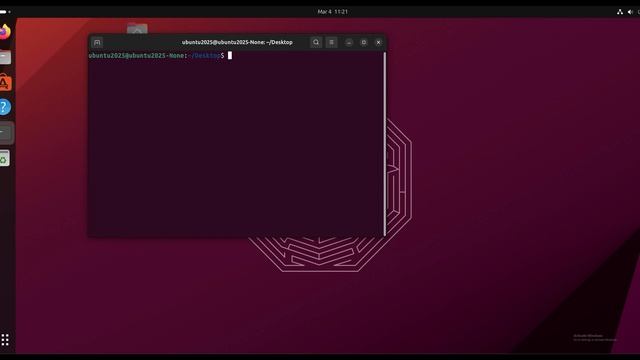
Task: Click the terminal scrollbar
Action: 384,144
